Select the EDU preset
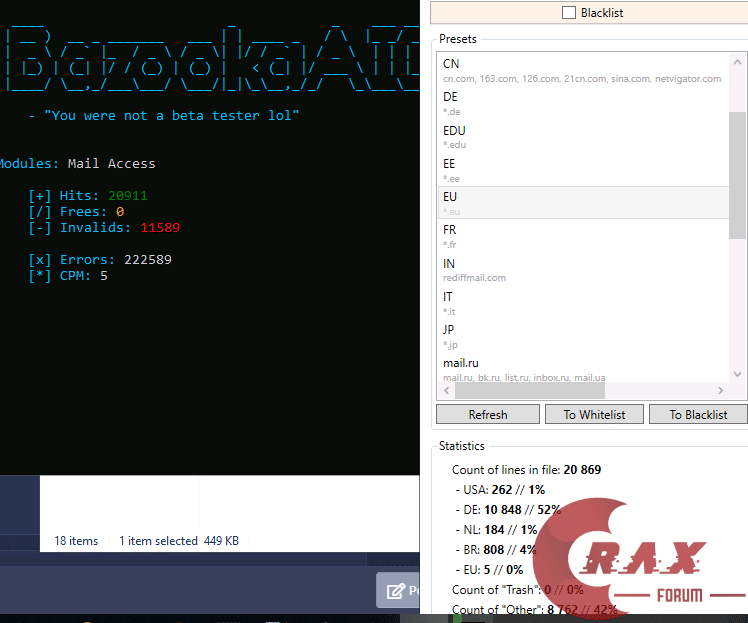The width and height of the screenshot is (748, 623). click(583, 137)
